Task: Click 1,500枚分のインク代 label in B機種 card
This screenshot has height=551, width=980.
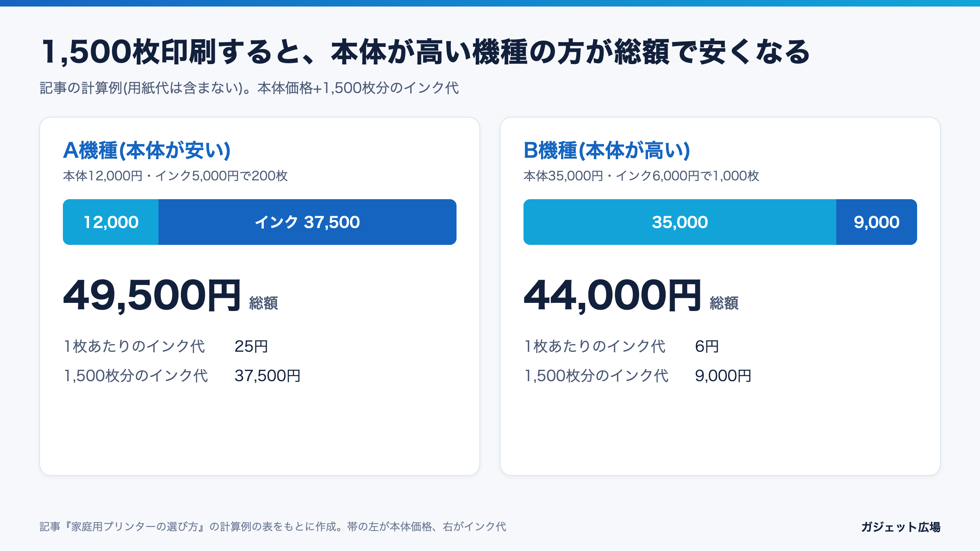Action: coord(597,376)
